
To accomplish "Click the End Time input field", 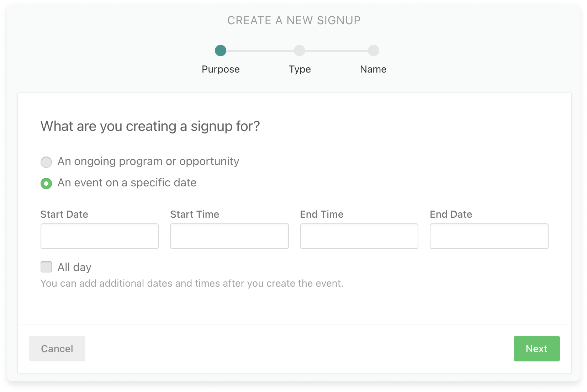I will (359, 236).
